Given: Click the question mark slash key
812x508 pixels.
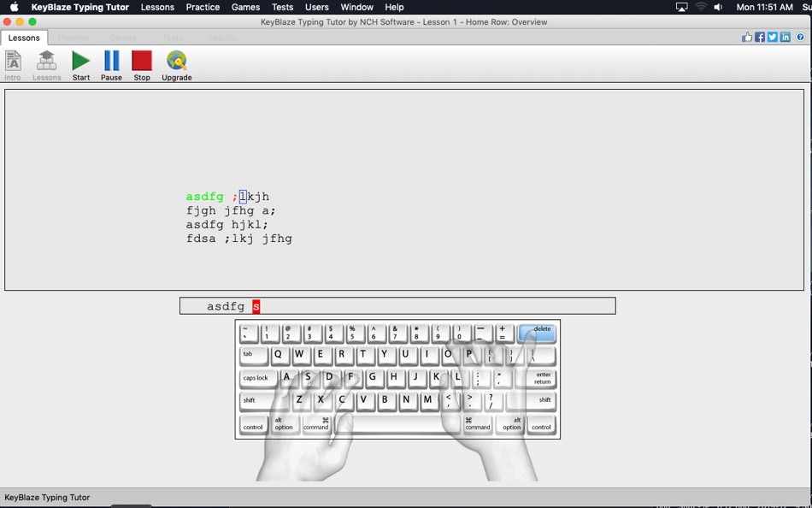Looking at the screenshot, I should (492, 401).
